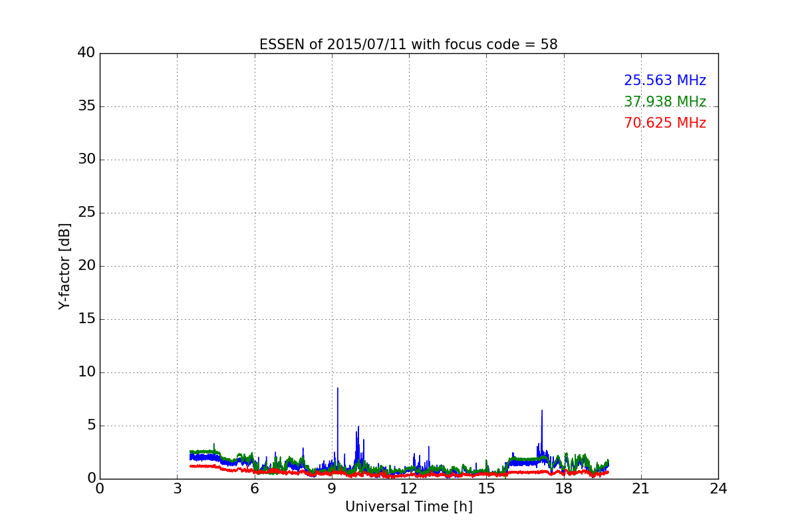Select the blue 25.563 MHz legend label

point(665,80)
